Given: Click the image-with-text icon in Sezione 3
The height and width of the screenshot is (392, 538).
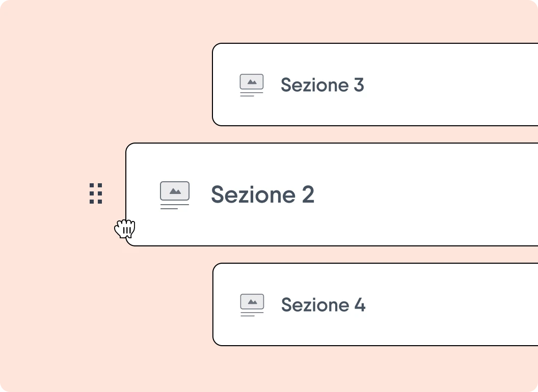Looking at the screenshot, I should tap(252, 85).
